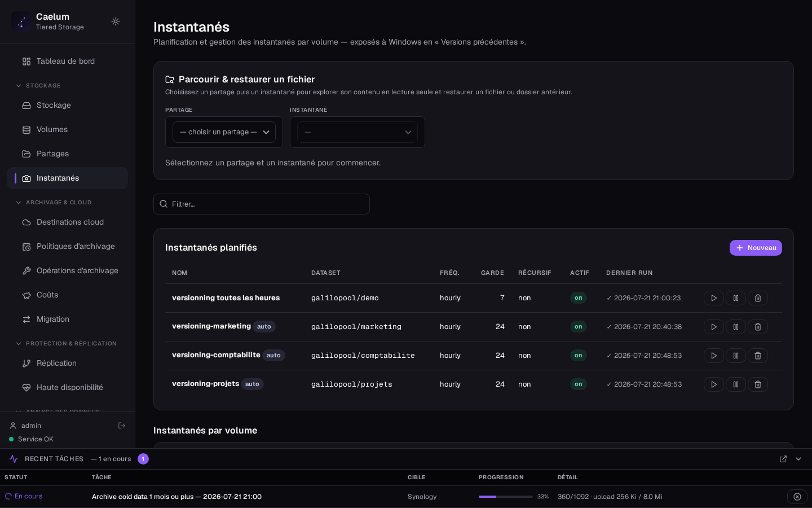
Task: Toggle the light/dark theme sun icon
Action: point(116,21)
